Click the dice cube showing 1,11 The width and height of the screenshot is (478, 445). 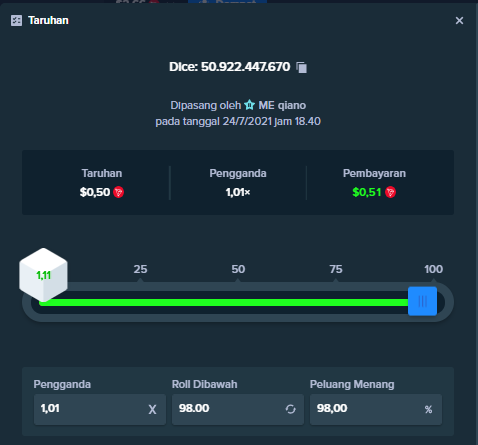43,275
